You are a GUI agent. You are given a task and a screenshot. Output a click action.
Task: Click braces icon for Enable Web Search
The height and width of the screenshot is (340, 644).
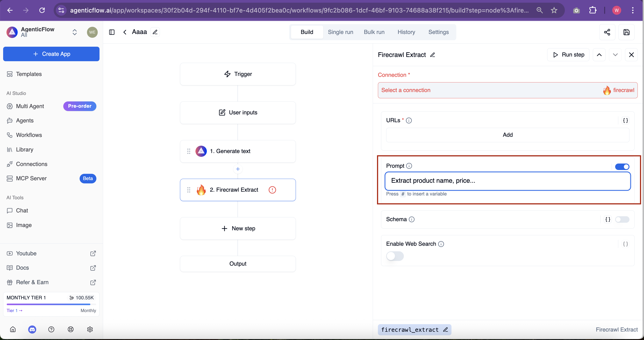625,244
